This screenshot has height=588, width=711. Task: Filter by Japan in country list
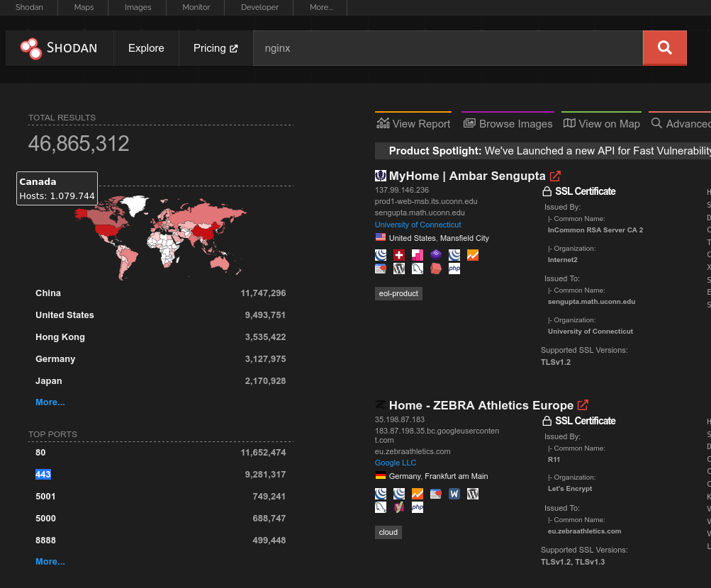coord(48,381)
